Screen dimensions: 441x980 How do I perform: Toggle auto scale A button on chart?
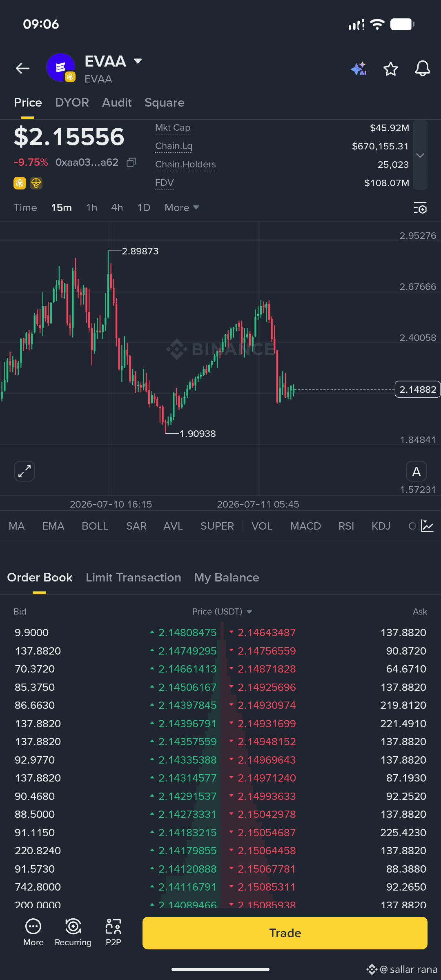tap(416, 471)
